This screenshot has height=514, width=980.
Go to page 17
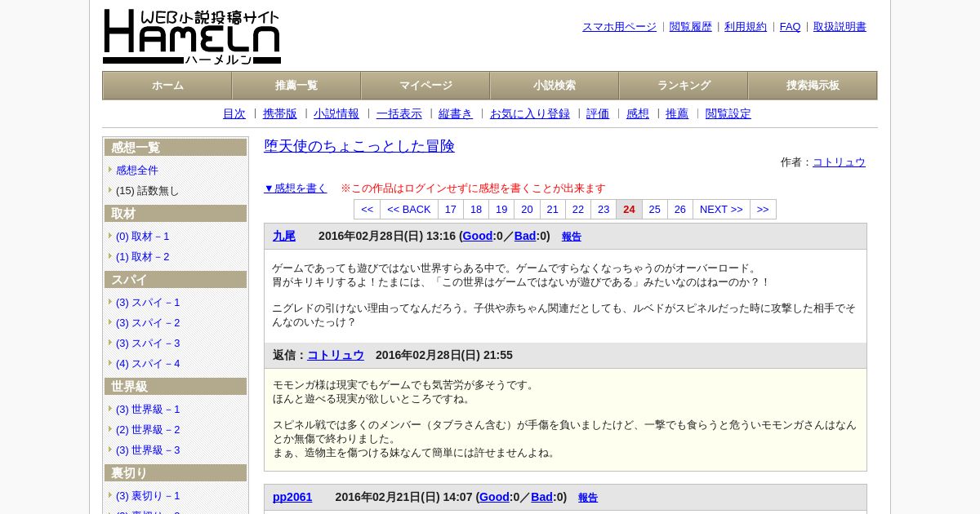pos(451,210)
